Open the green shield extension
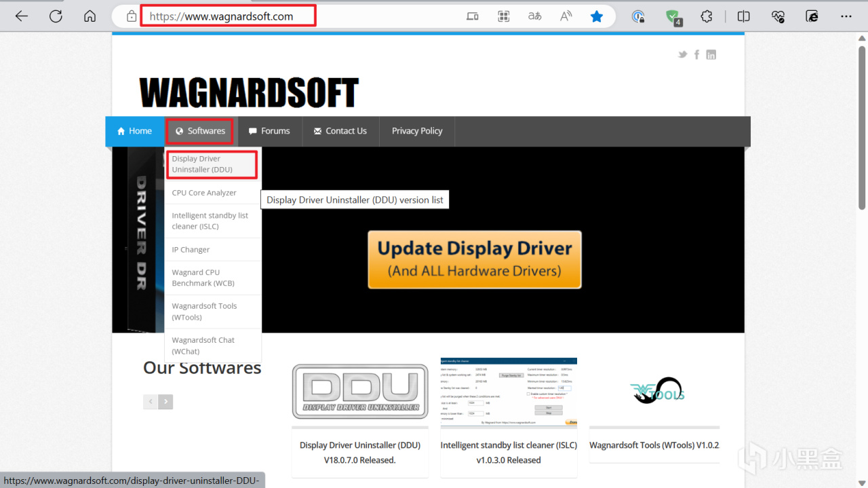The image size is (868, 488). pyautogui.click(x=673, y=17)
